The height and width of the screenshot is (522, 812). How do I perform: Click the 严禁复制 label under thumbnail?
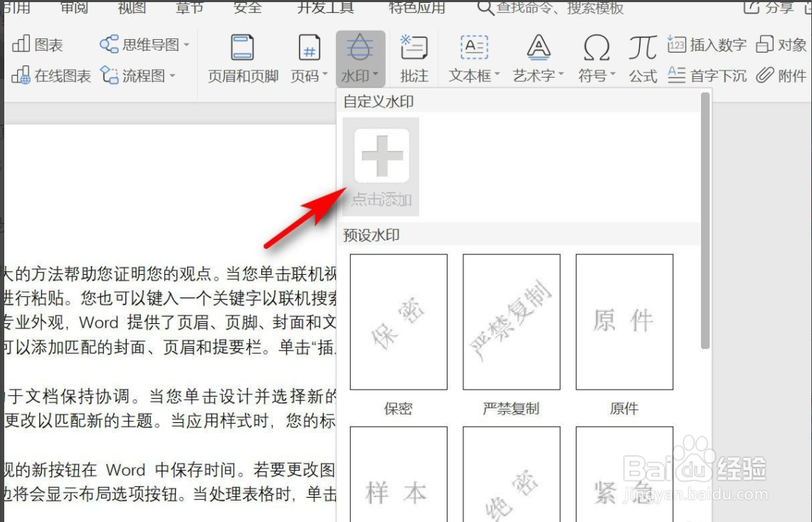[511, 409]
